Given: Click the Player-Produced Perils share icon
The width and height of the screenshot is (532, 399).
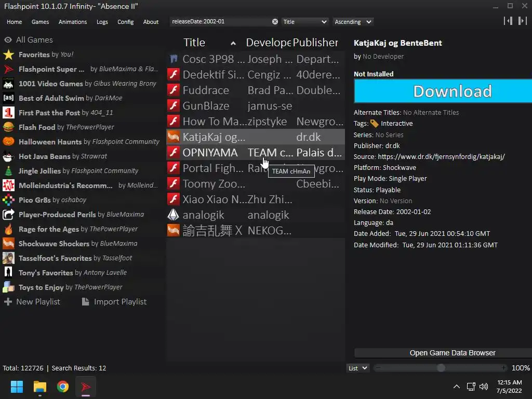Looking at the screenshot, I should click(8, 215).
